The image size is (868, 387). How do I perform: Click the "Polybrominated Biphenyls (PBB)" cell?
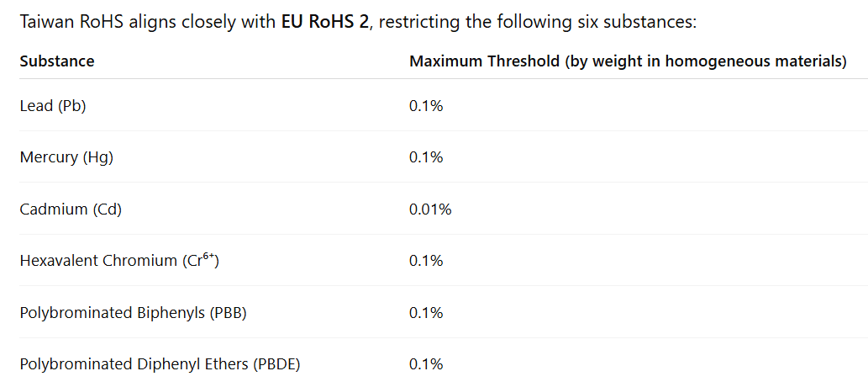133,313
